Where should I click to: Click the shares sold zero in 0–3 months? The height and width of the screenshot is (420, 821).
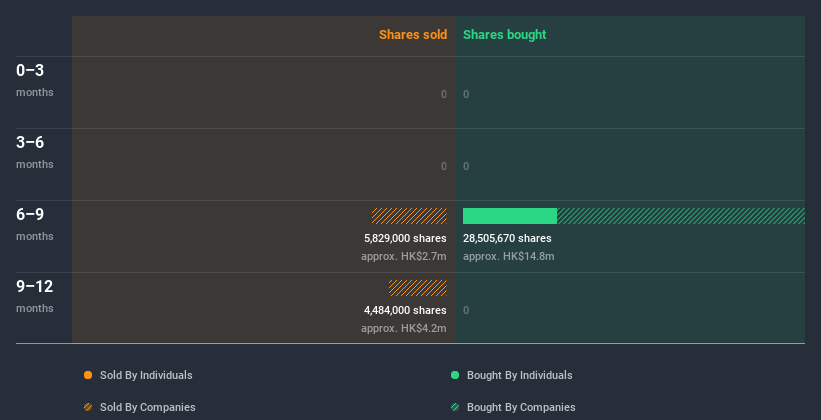444,94
